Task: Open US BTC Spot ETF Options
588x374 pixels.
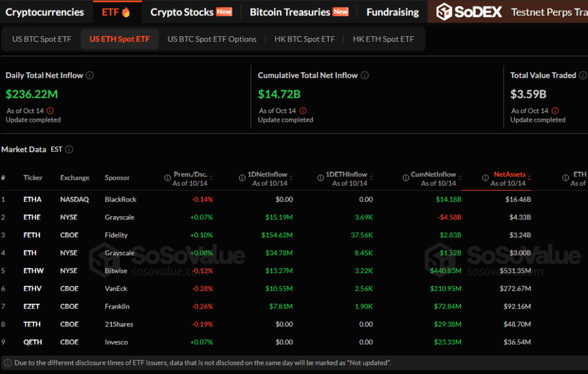Action: pos(212,39)
